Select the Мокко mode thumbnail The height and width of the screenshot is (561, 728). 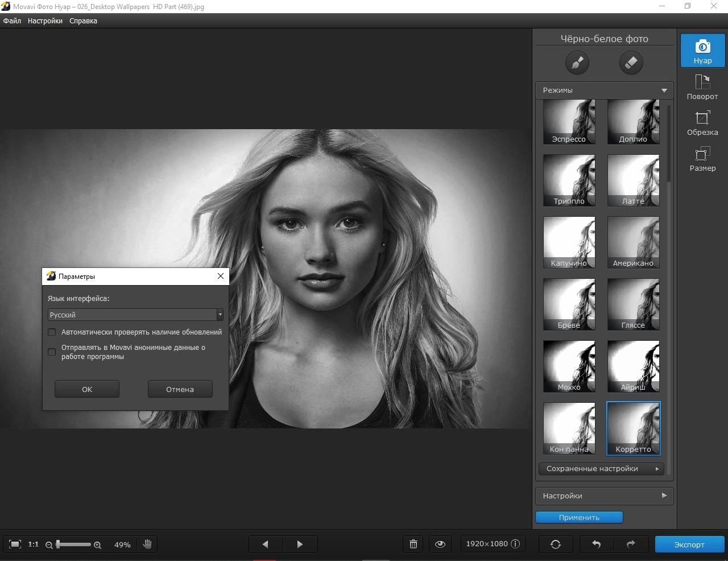tap(569, 366)
